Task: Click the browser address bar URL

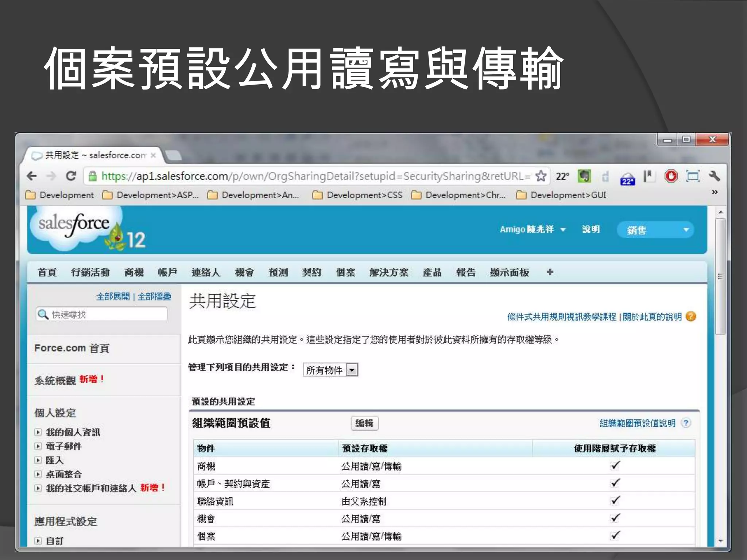Action: (x=316, y=176)
